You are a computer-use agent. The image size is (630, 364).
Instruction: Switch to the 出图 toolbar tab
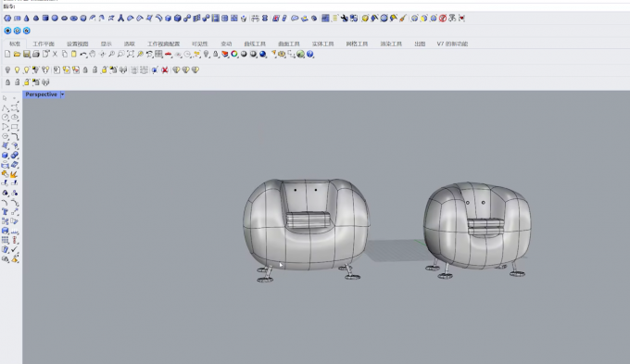click(x=420, y=44)
